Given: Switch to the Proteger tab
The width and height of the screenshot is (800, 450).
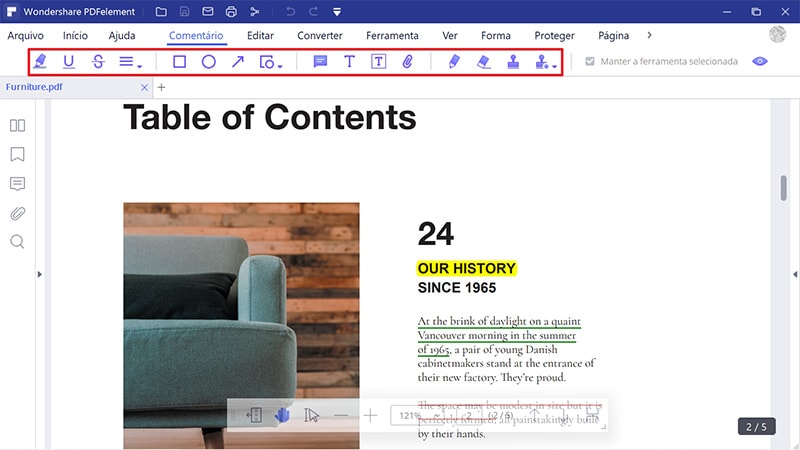Looking at the screenshot, I should click(555, 36).
